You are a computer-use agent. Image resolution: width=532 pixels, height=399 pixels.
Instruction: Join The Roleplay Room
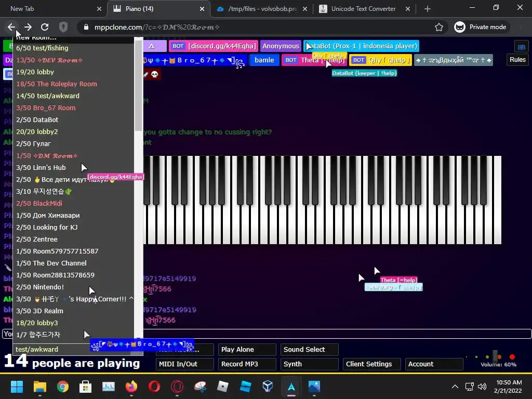(74, 84)
